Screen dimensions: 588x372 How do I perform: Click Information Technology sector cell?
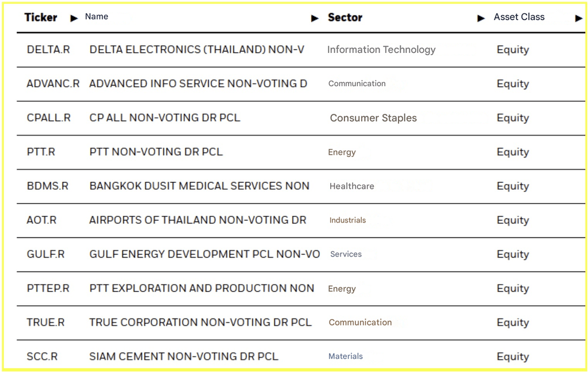(x=381, y=49)
